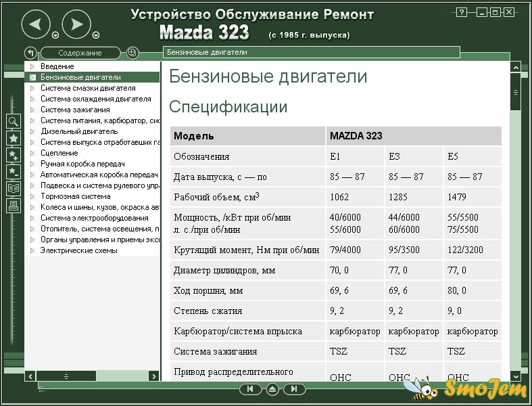Open Подвеска и система рулевого chapter
The height and width of the screenshot is (406, 532).
click(100, 185)
